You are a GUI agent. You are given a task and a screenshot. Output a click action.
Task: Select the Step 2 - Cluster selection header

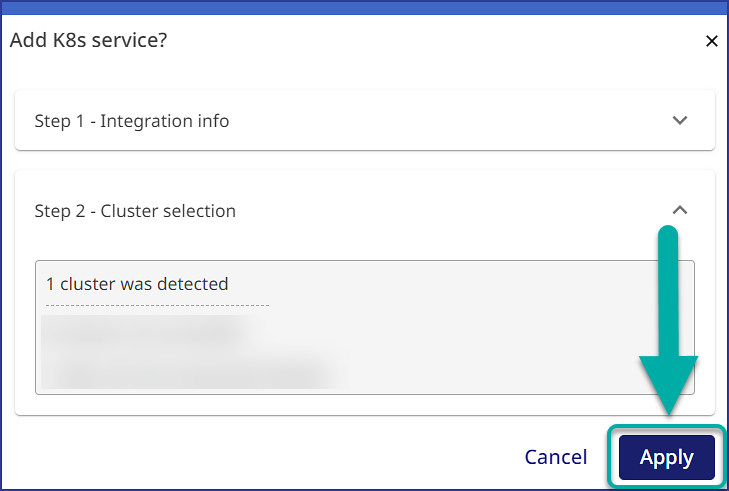[135, 211]
